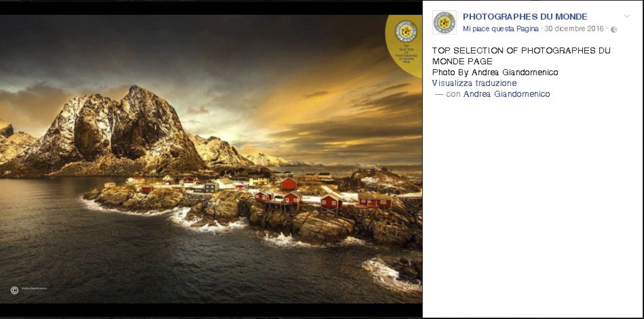This screenshot has width=644, height=319.
Task: Click the yellow house in the village
Action: click(258, 180)
